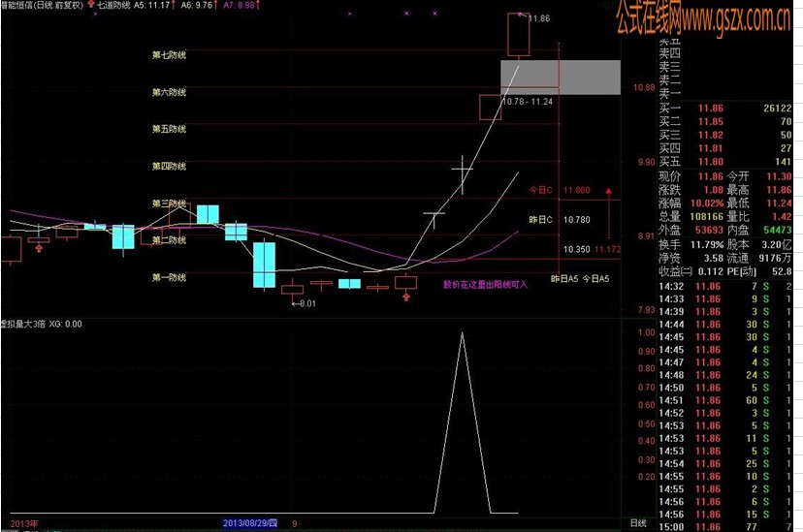This screenshot has height=532, width=803.
Task: Select the A7: 8.98 indicator value
Action: point(239,5)
